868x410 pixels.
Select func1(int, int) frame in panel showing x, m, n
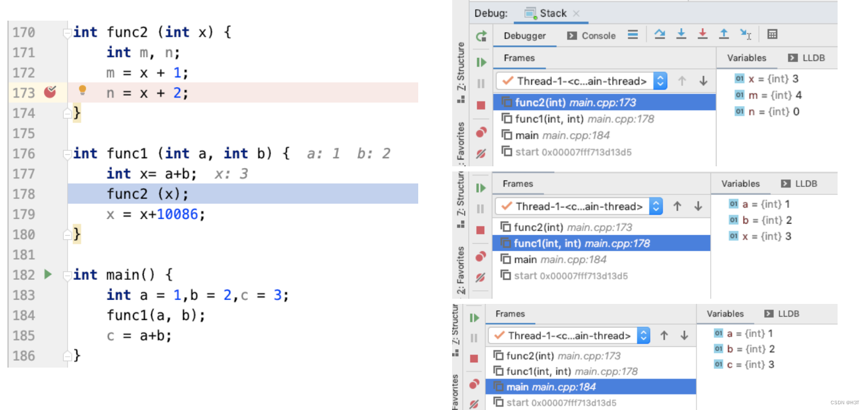pos(604,119)
